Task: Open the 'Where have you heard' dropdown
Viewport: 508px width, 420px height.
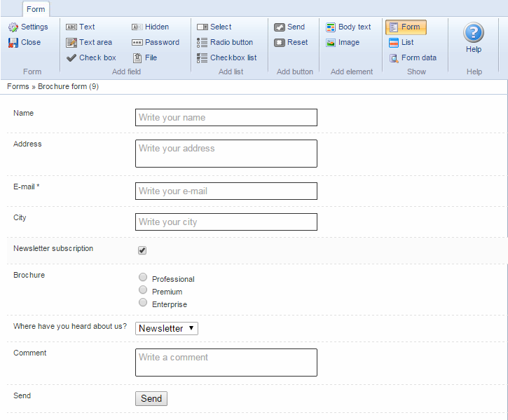Action: tap(167, 328)
